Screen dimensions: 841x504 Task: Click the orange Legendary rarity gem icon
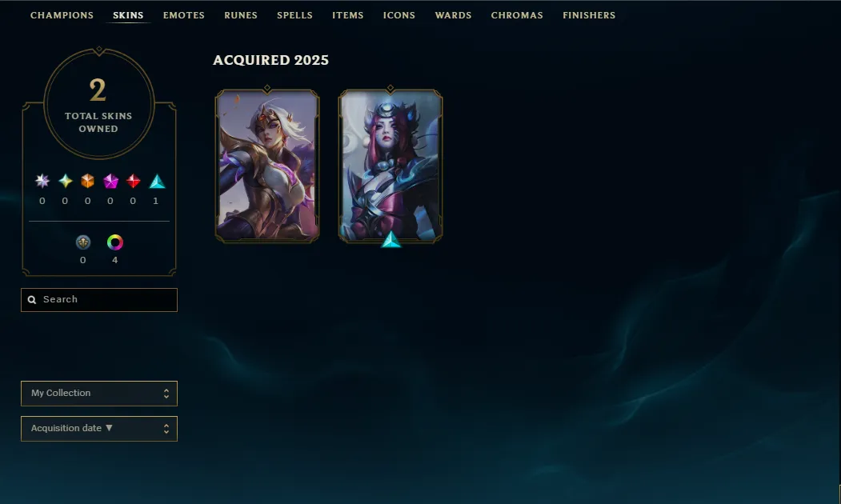[87, 182]
